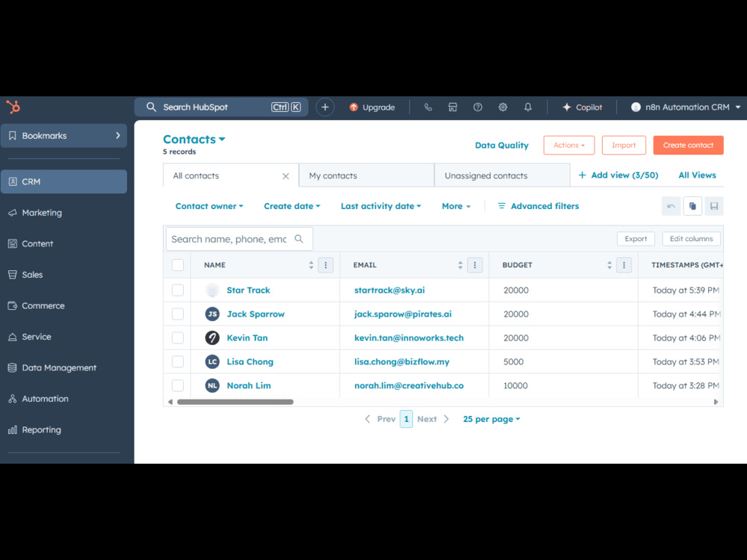Check the Kevin Tan row checkbox
The width and height of the screenshot is (747, 560).
click(178, 337)
